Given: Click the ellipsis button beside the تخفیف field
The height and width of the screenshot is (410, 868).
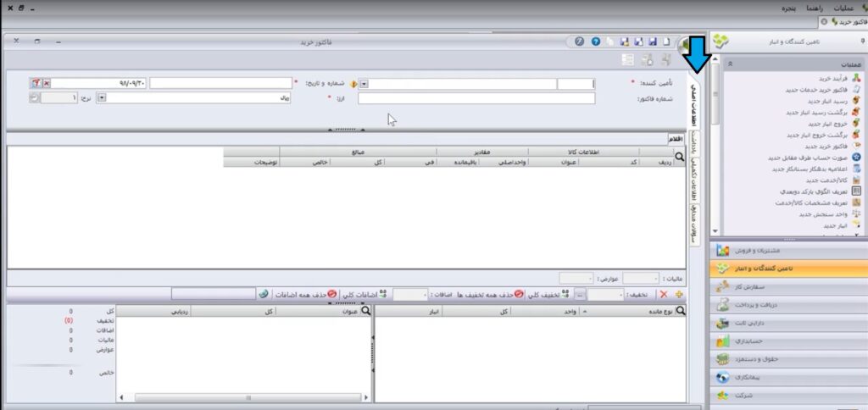Looking at the screenshot, I should click(580, 294).
